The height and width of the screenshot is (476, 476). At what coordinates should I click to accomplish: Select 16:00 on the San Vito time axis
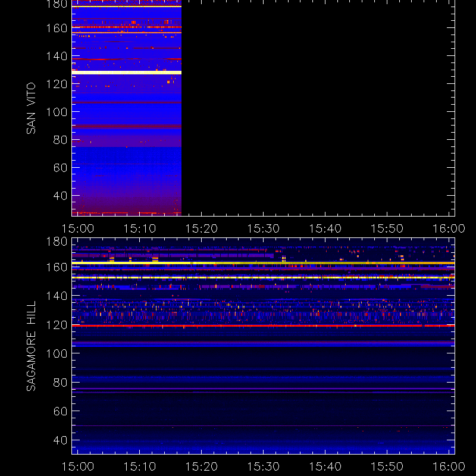point(449,228)
